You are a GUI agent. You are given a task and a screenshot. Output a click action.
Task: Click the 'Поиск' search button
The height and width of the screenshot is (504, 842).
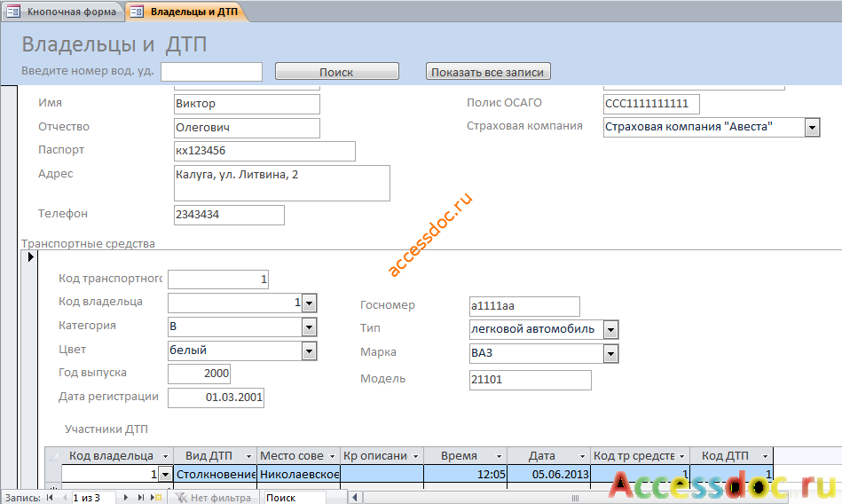[x=336, y=72]
